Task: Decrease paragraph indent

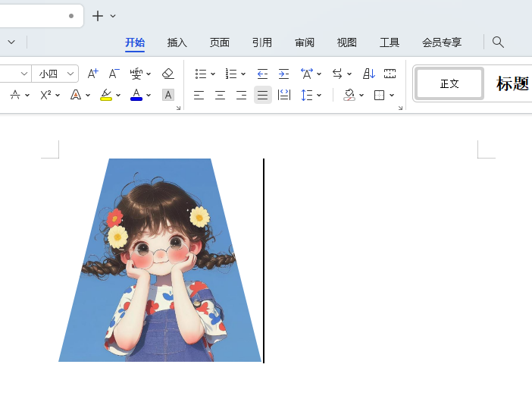Action: [262, 74]
